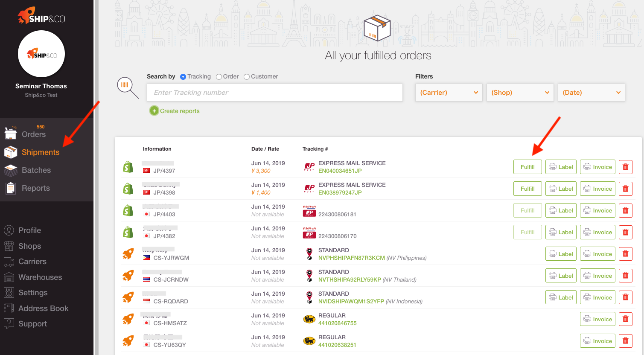Open tracking link NVIDSHIPAWQM1S2YFP
The width and height of the screenshot is (644, 355).
[351, 301]
